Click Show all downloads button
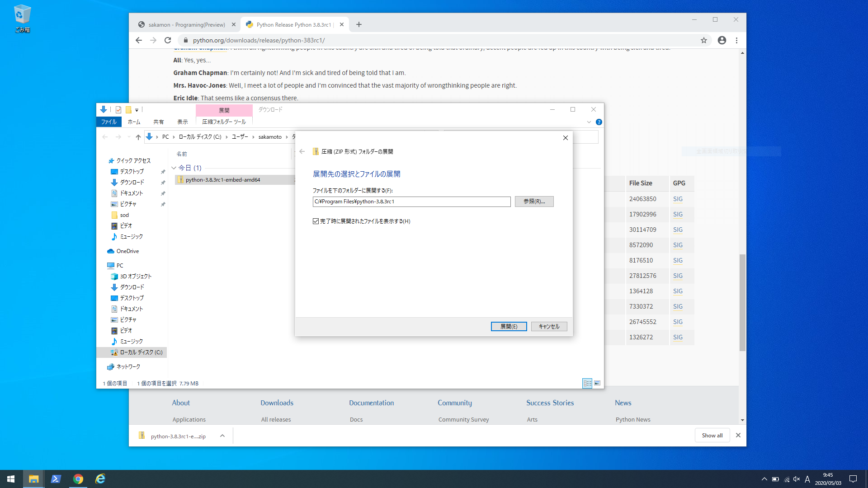The width and height of the screenshot is (868, 488). [x=712, y=435]
